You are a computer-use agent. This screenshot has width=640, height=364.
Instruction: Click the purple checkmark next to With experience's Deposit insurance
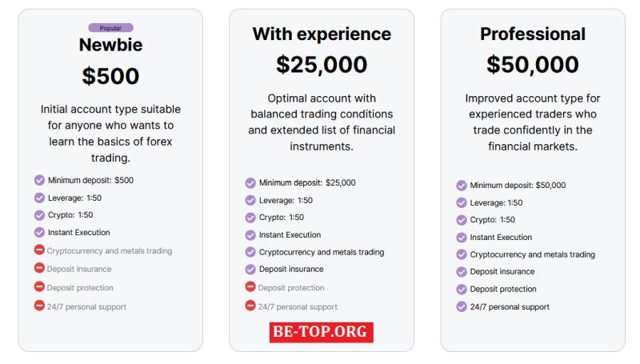(250, 270)
